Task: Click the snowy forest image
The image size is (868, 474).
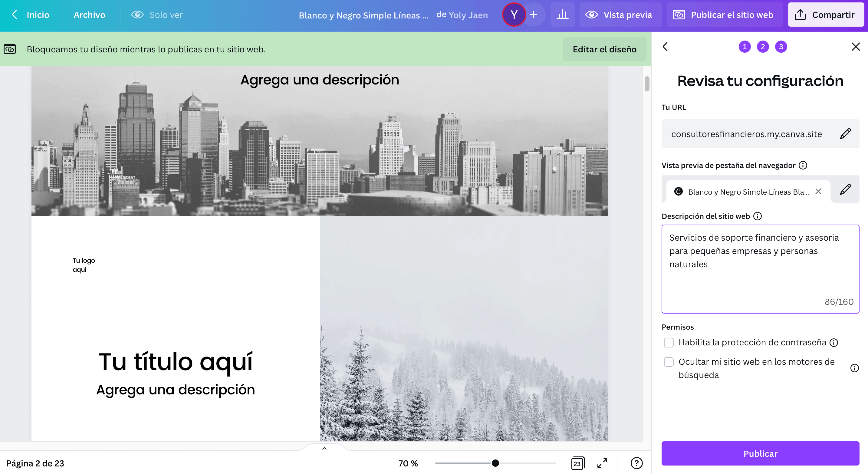Action: click(464, 328)
